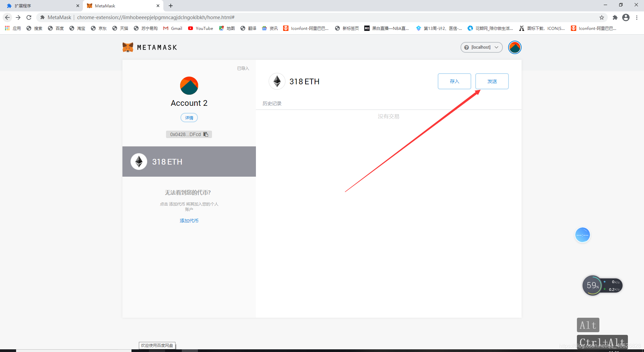Open the Chrome extensions puzzle icon

pos(615,17)
